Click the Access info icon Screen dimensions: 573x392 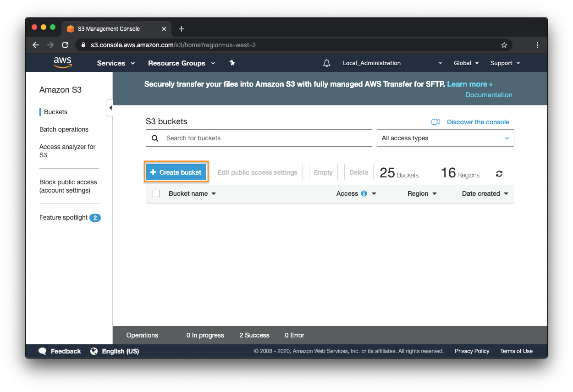(364, 193)
